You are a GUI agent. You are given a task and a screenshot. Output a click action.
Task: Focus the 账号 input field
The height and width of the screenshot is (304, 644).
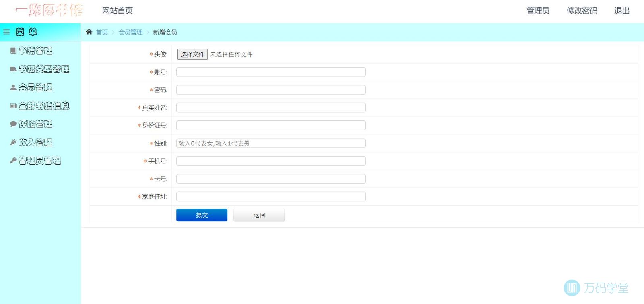(271, 72)
